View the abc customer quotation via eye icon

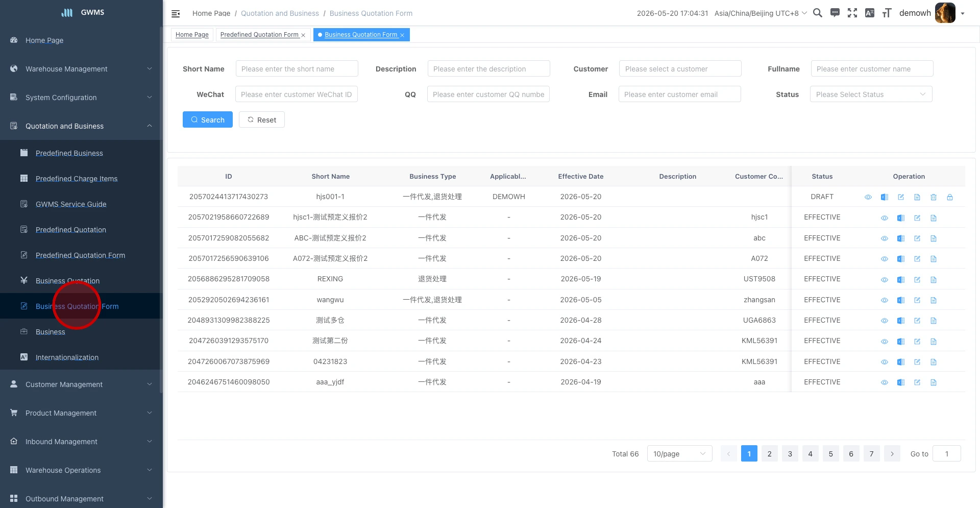click(885, 238)
